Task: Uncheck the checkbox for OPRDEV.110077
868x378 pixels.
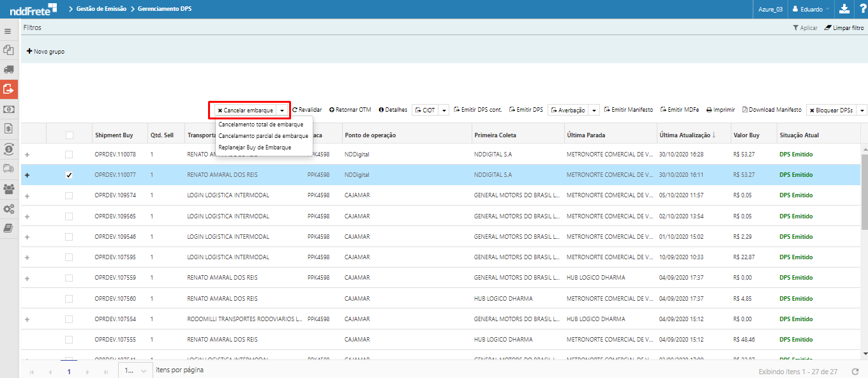Action: tap(69, 175)
